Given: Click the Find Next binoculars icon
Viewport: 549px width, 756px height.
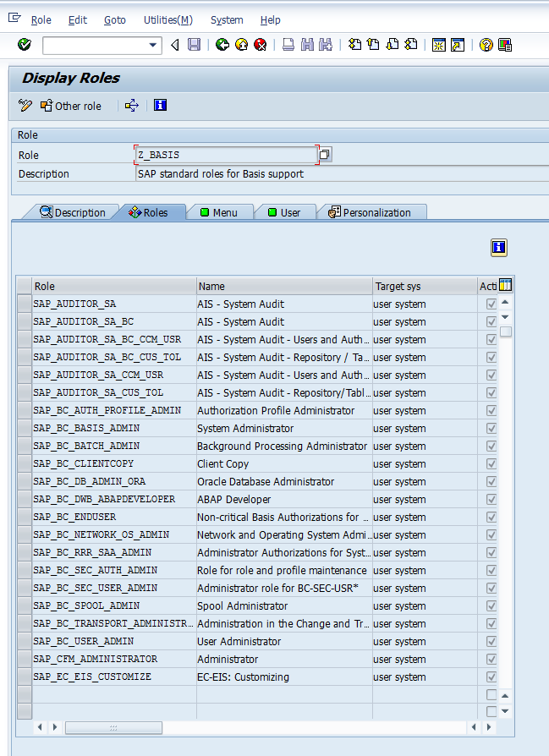Looking at the screenshot, I should (x=326, y=45).
